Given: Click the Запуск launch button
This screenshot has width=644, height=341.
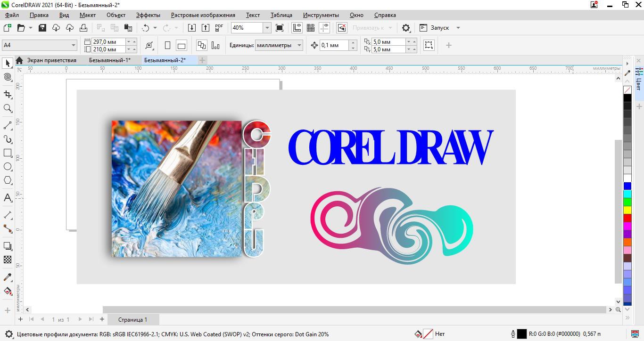Looking at the screenshot, I should [435, 28].
